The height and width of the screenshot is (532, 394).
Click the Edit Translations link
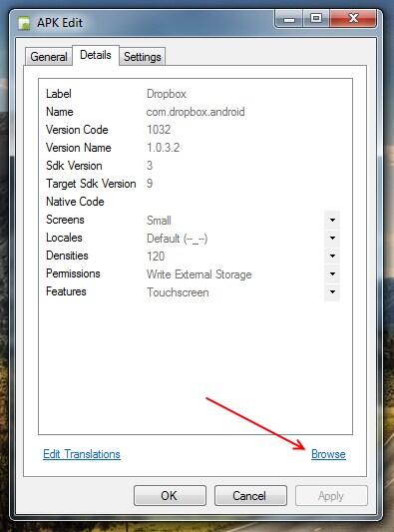pyautogui.click(x=82, y=454)
